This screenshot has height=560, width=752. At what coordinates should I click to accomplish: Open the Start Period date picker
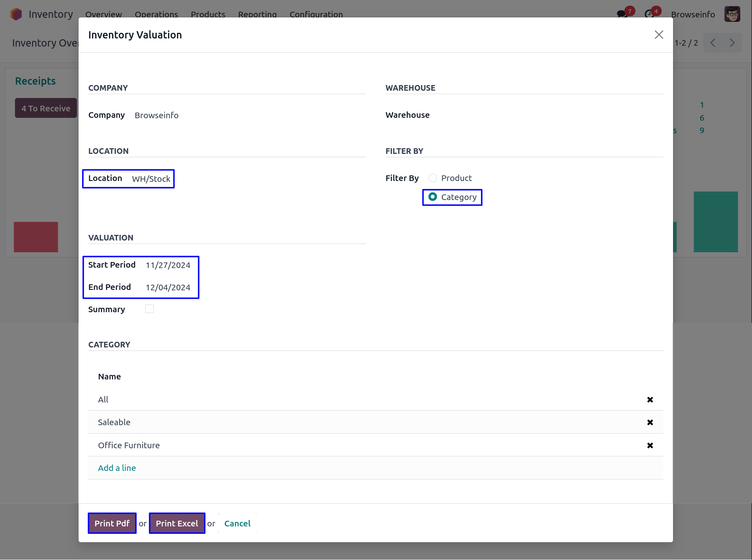[x=168, y=265]
